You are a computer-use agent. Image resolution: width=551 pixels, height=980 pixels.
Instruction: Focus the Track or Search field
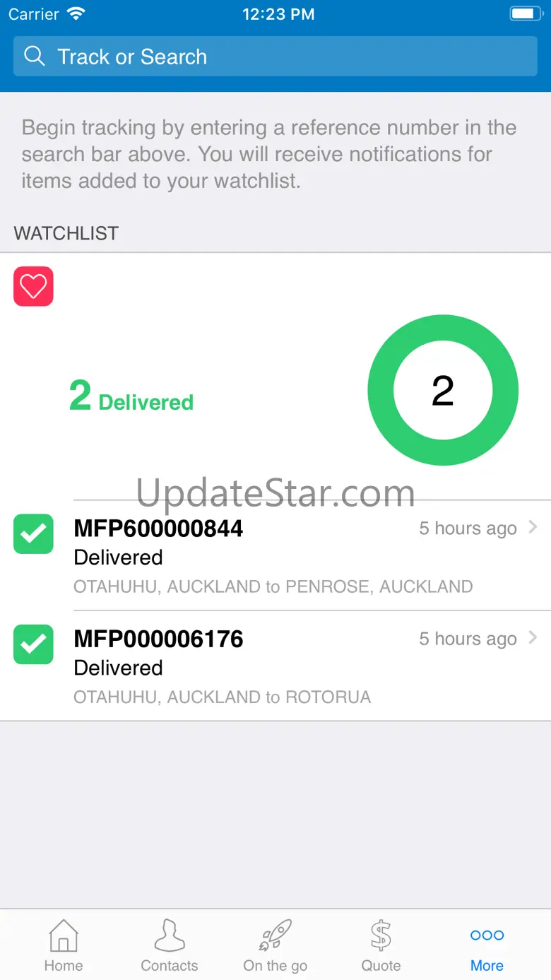[x=275, y=57]
